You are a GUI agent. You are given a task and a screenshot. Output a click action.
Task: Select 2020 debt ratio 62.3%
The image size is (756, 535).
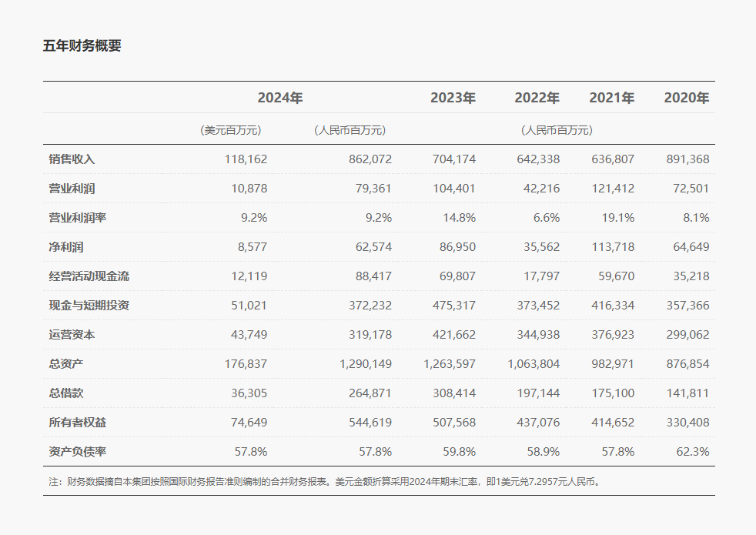click(x=693, y=452)
